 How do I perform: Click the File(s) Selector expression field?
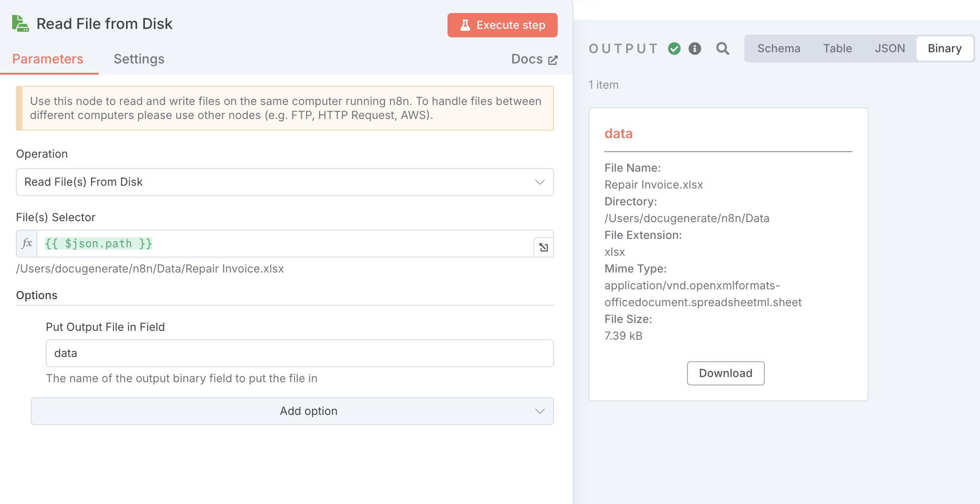pyautogui.click(x=285, y=244)
